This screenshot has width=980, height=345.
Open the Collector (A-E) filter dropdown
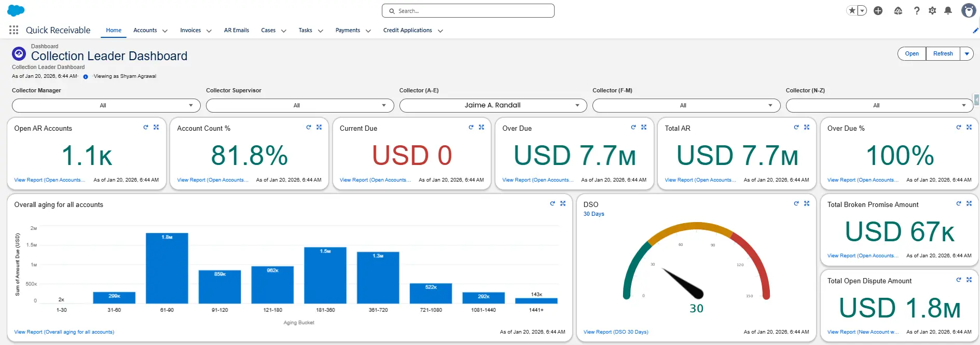click(x=493, y=105)
